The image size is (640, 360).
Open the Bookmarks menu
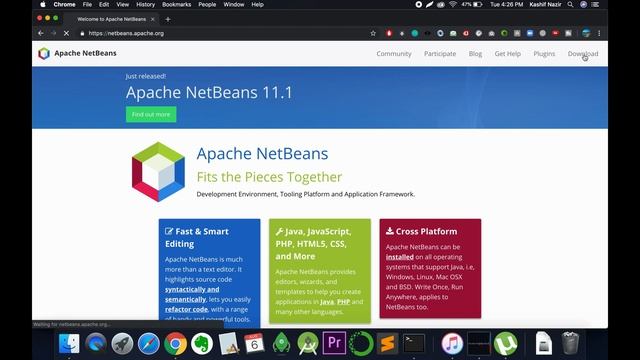176,4
